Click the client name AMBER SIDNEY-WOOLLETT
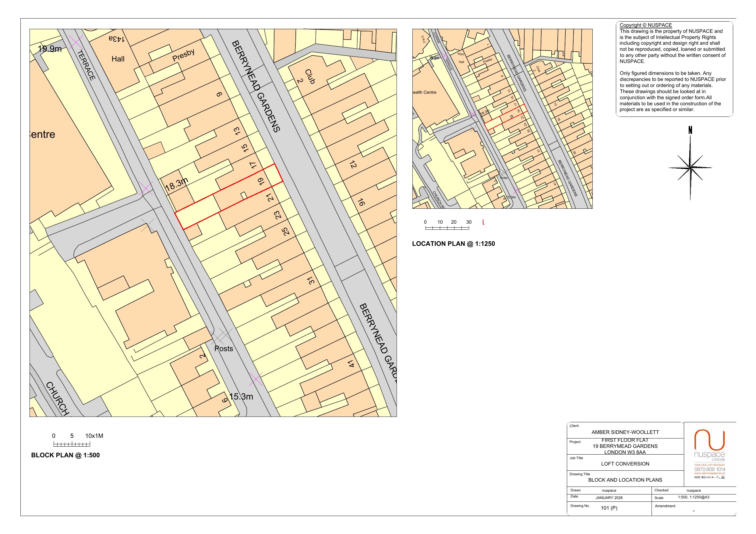 pyautogui.click(x=625, y=432)
